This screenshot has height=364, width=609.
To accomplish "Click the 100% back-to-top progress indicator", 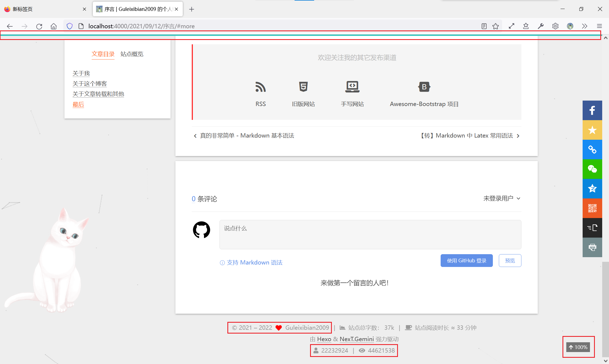I will 578,347.
